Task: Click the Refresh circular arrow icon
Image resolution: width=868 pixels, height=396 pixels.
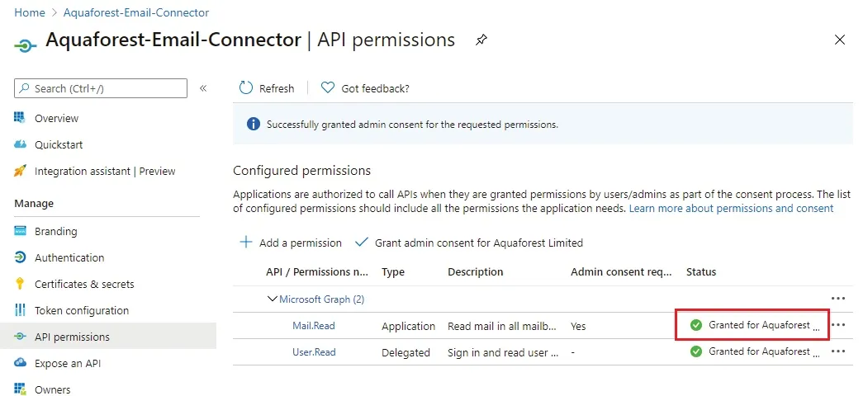Action: point(245,88)
